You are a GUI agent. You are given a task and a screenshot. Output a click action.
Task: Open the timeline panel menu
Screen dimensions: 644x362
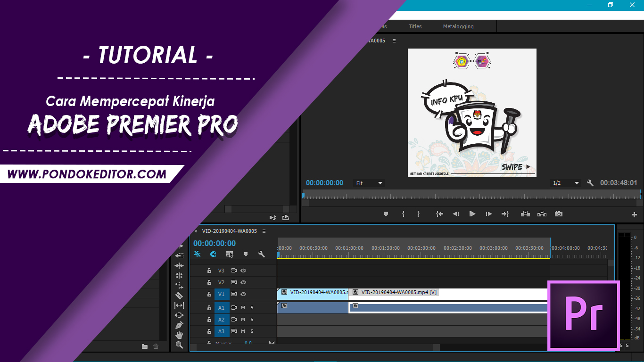(x=264, y=231)
